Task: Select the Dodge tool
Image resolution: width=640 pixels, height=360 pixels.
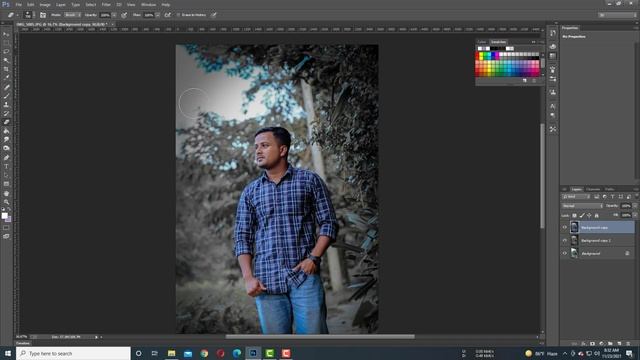Action: (6, 149)
